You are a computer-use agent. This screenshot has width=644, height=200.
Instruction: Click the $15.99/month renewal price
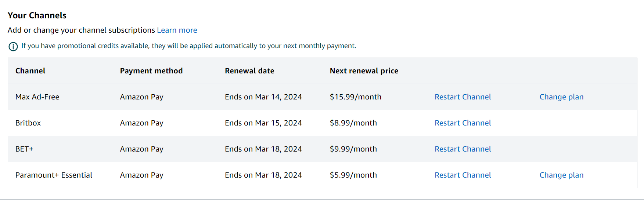[x=355, y=97]
